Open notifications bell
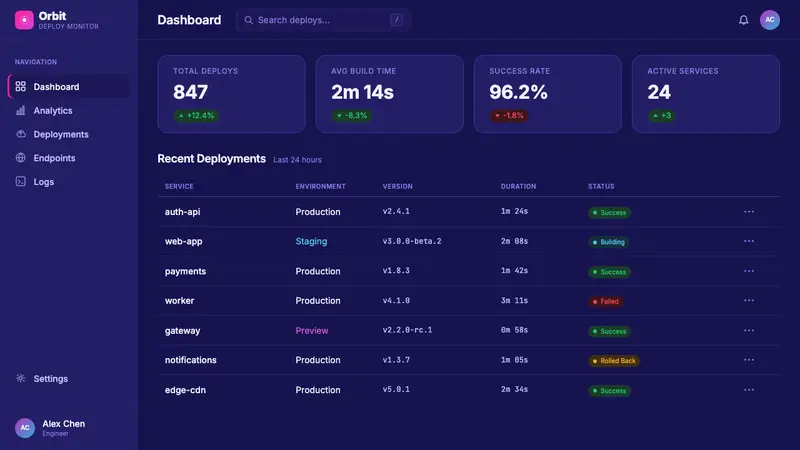This screenshot has width=800, height=450. point(743,20)
